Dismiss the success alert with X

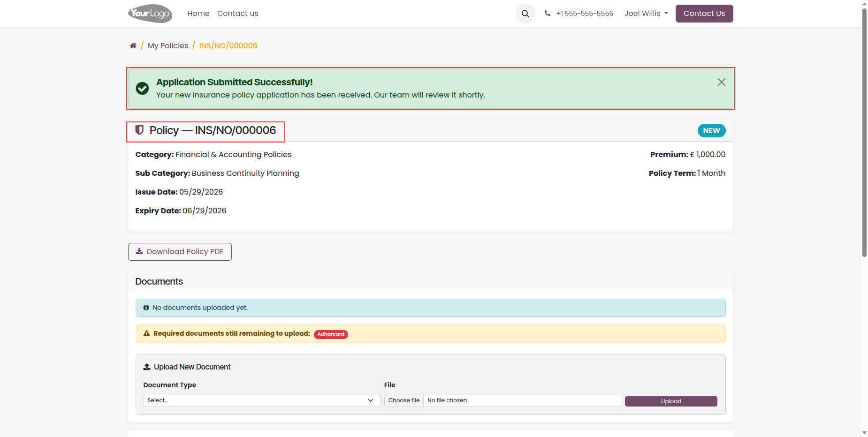tap(722, 82)
